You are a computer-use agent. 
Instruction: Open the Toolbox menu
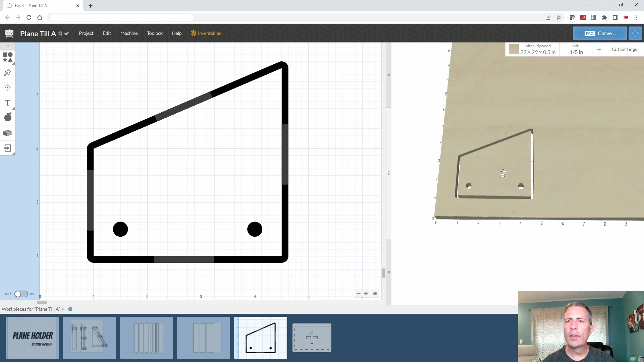pyautogui.click(x=155, y=33)
